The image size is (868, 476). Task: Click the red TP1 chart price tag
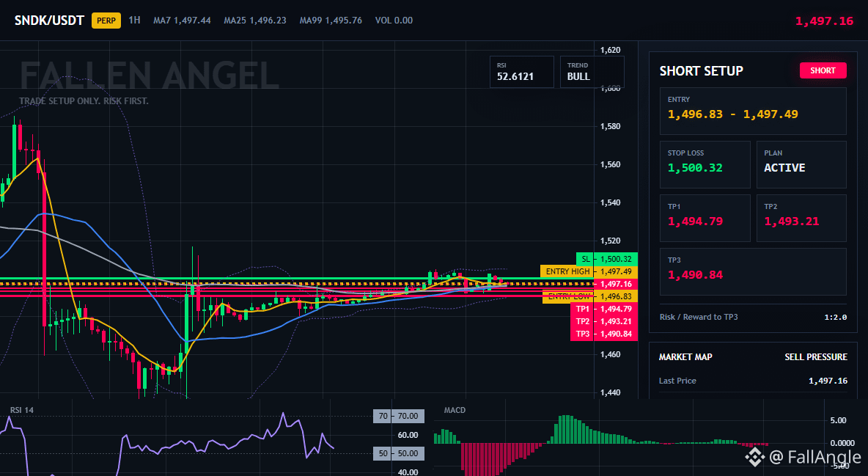tap(604, 310)
